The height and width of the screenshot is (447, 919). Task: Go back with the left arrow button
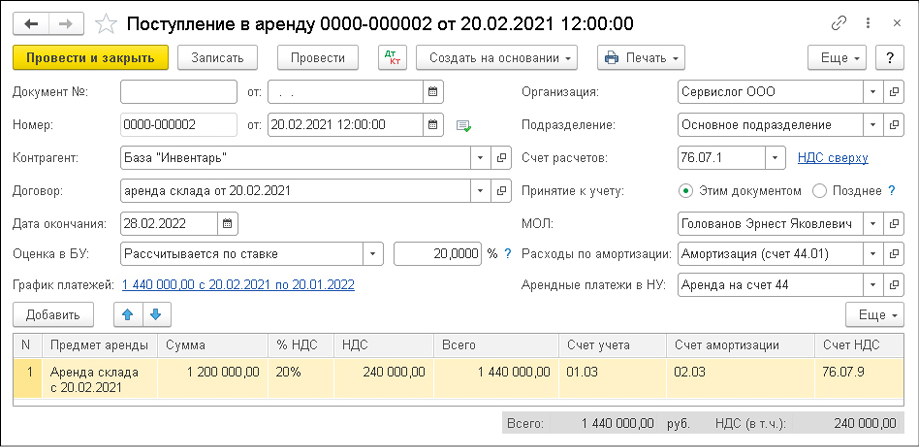point(30,23)
